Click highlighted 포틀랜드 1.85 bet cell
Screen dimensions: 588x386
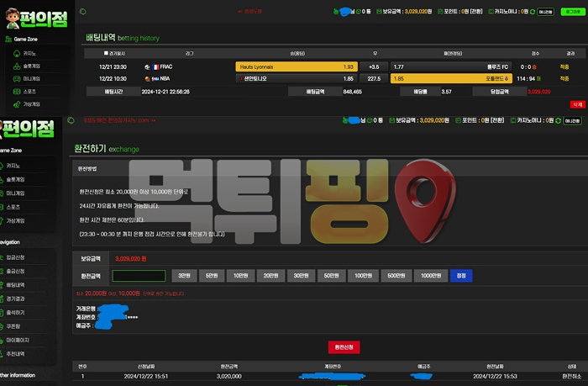tap(451, 78)
